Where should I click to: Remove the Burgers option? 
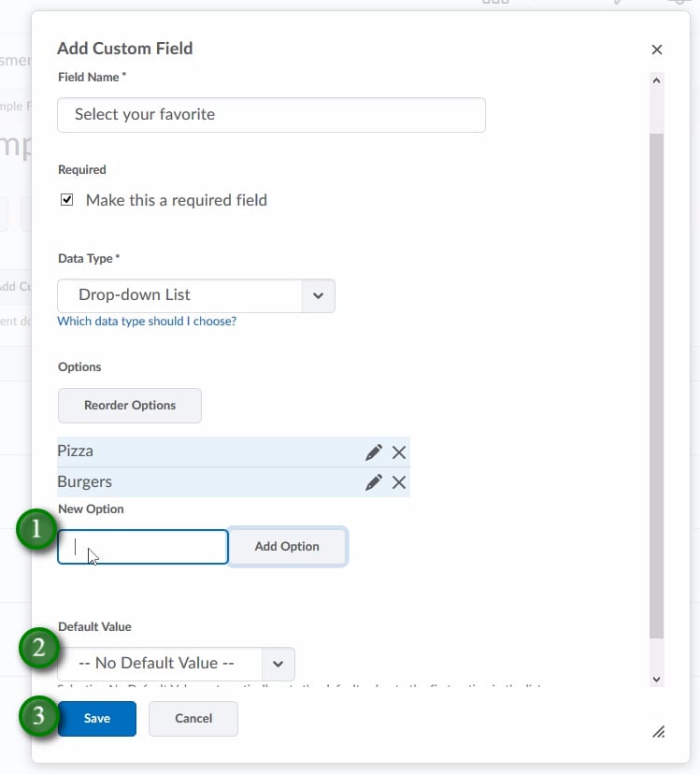399,482
